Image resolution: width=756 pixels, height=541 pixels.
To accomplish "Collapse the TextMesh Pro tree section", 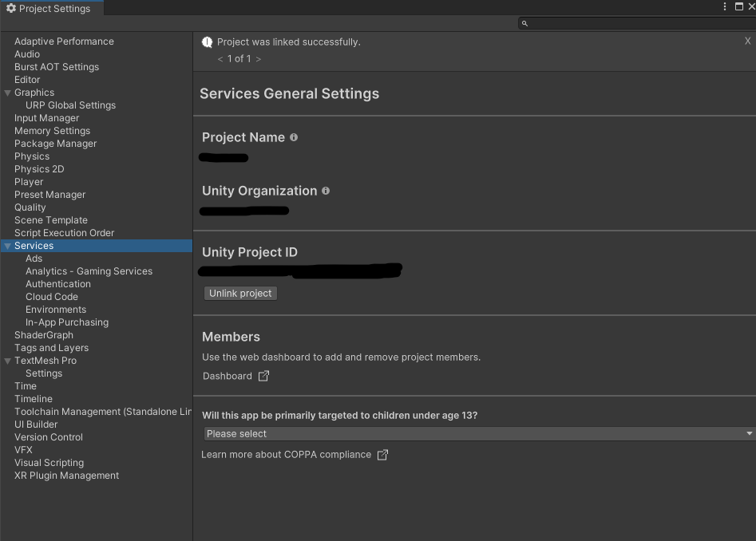I will click(x=7, y=361).
